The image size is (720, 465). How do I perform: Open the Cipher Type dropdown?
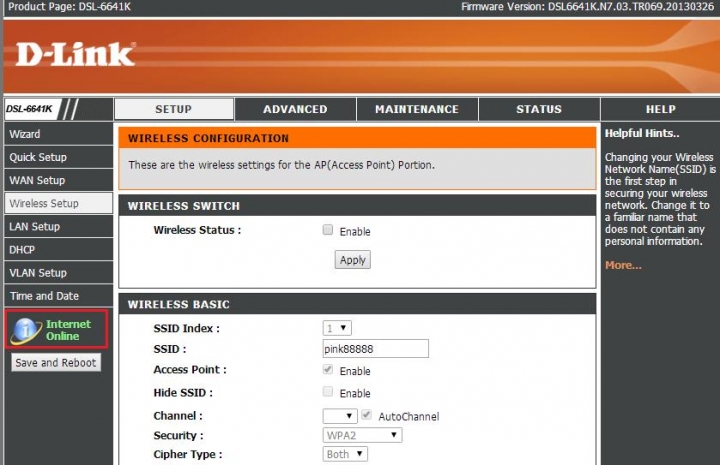pyautogui.click(x=345, y=454)
